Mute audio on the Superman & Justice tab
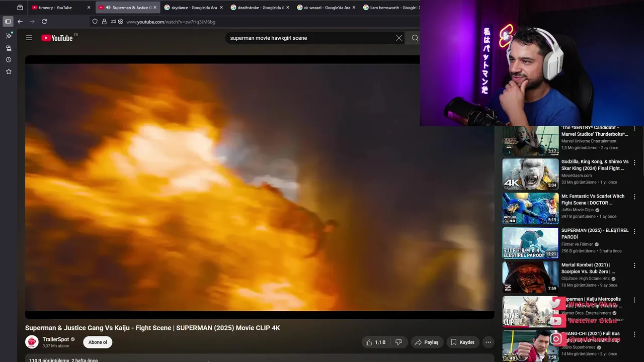 click(108, 8)
